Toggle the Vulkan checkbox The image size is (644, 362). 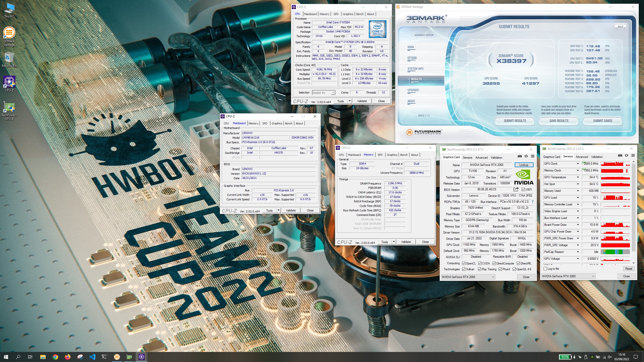[x=464, y=269]
